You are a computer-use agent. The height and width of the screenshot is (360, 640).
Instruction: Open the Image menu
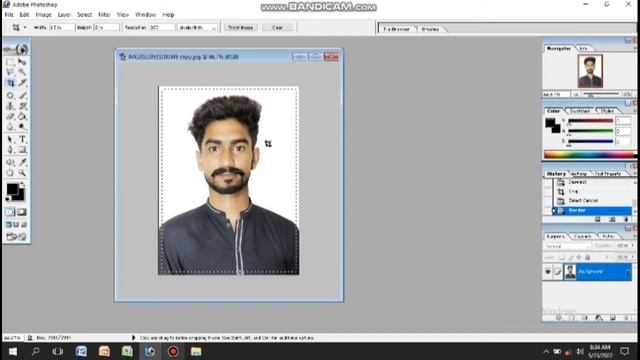43,15
